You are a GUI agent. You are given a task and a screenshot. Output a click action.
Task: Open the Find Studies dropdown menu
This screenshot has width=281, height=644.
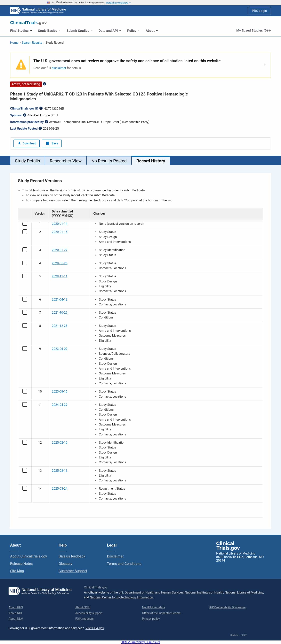point(21,30)
